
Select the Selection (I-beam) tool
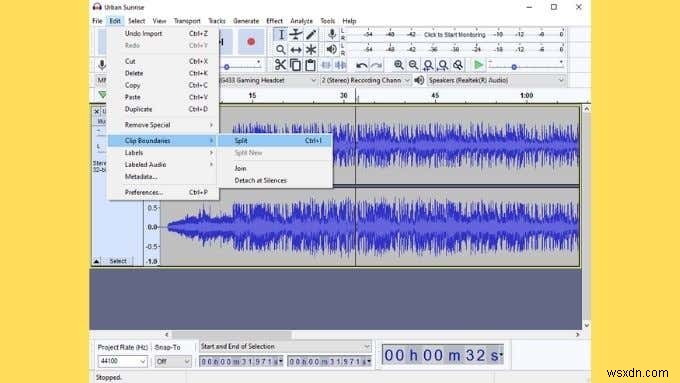click(x=281, y=35)
